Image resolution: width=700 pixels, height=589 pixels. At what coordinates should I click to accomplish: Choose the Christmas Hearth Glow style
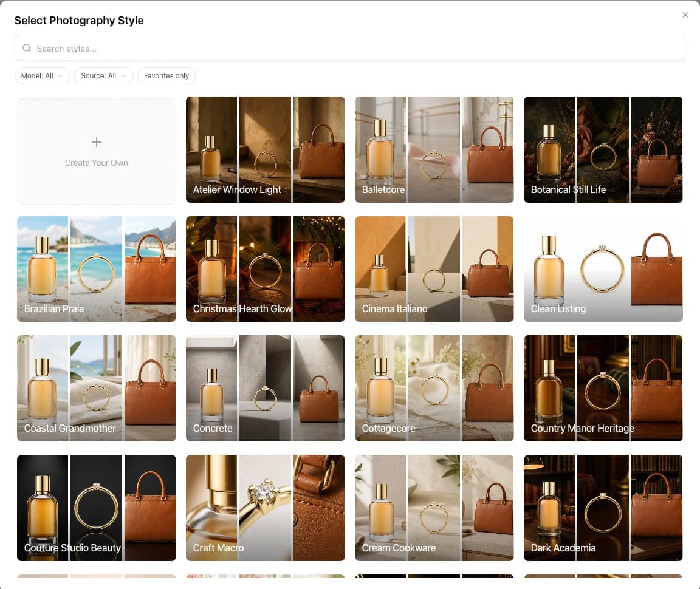[x=265, y=269]
